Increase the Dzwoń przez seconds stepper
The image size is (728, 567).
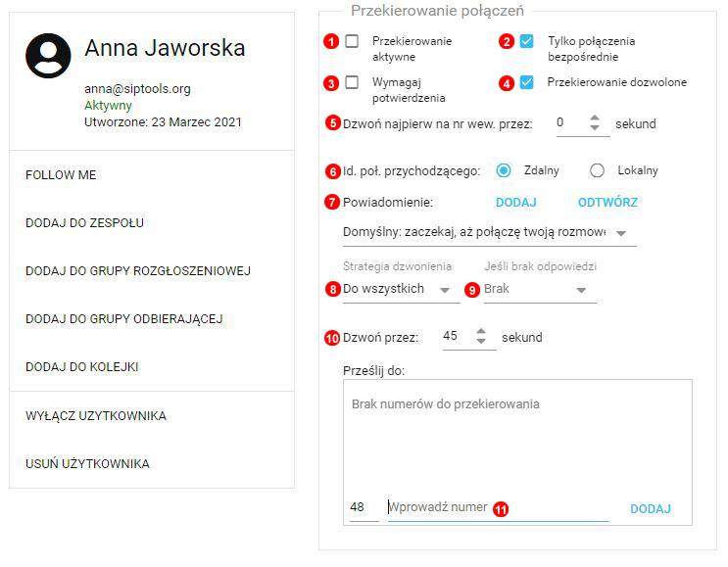[x=481, y=331]
